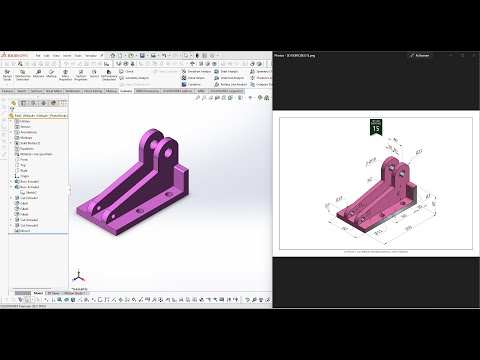Expand Cut-Extrude3 feature
Viewport: 480px width, 360px height.
(11, 226)
